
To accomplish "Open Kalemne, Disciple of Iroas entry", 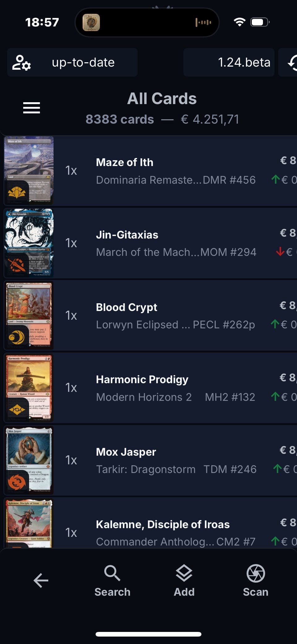I will [163, 524].
